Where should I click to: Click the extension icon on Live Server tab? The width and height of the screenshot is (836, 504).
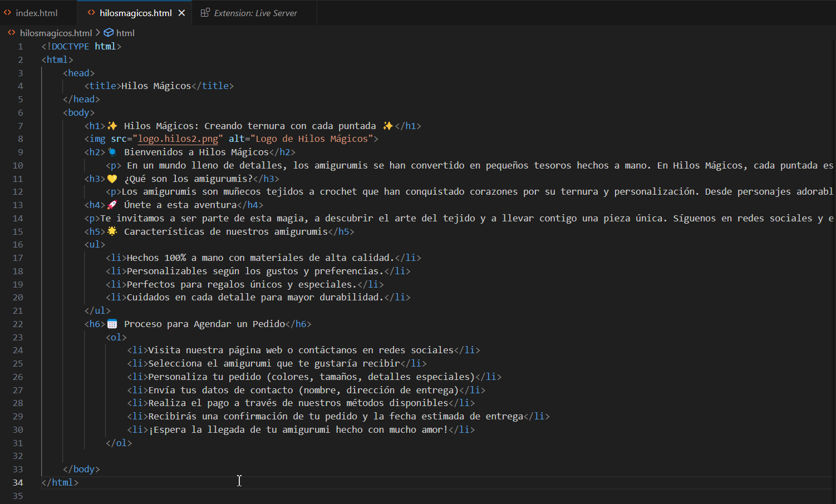pos(205,13)
